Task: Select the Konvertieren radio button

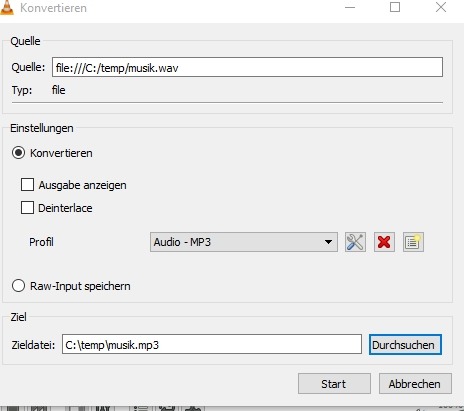Action: pyautogui.click(x=18, y=153)
